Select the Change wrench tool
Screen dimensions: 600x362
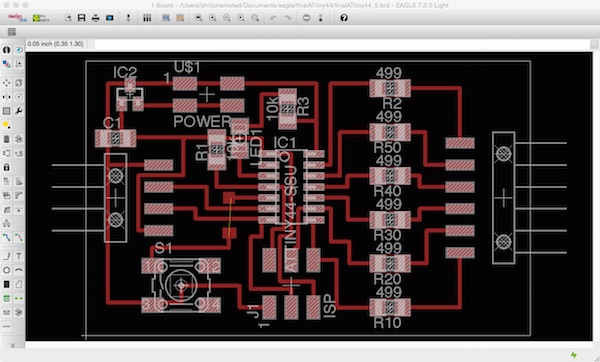click(18, 111)
